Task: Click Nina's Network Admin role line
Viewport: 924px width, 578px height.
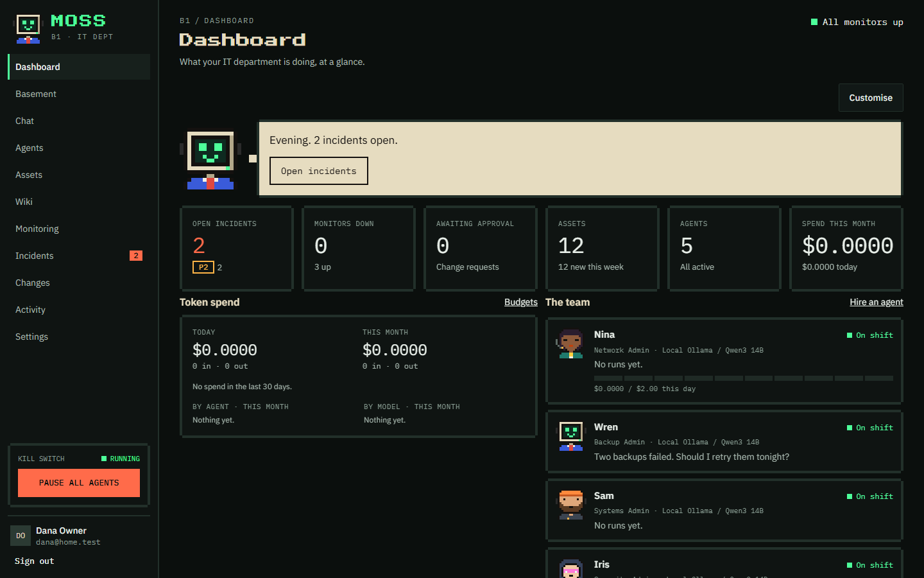Action: tap(679, 350)
